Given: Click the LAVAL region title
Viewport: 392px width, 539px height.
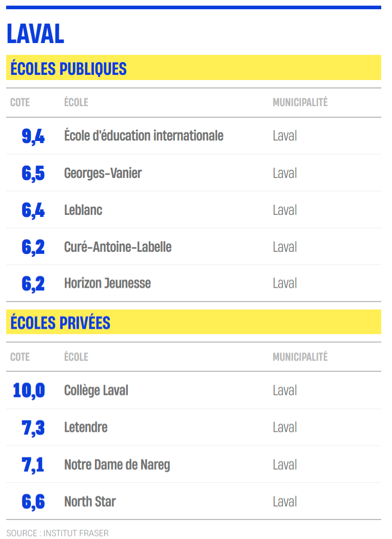Looking at the screenshot, I should [35, 34].
